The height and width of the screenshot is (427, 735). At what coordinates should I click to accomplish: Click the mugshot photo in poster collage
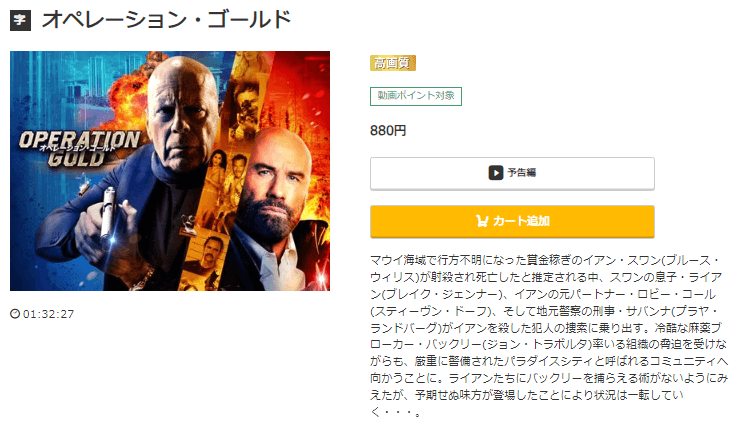(206, 255)
